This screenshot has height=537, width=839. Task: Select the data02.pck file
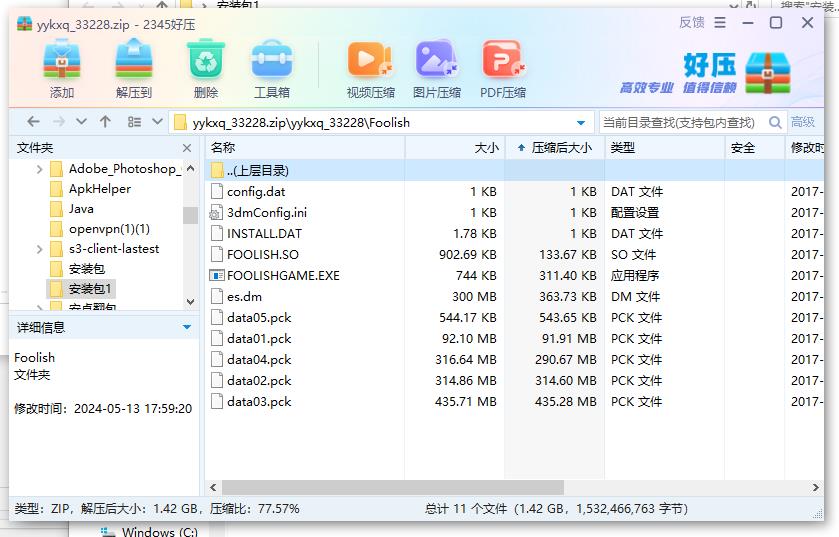pyautogui.click(x=514, y=380)
